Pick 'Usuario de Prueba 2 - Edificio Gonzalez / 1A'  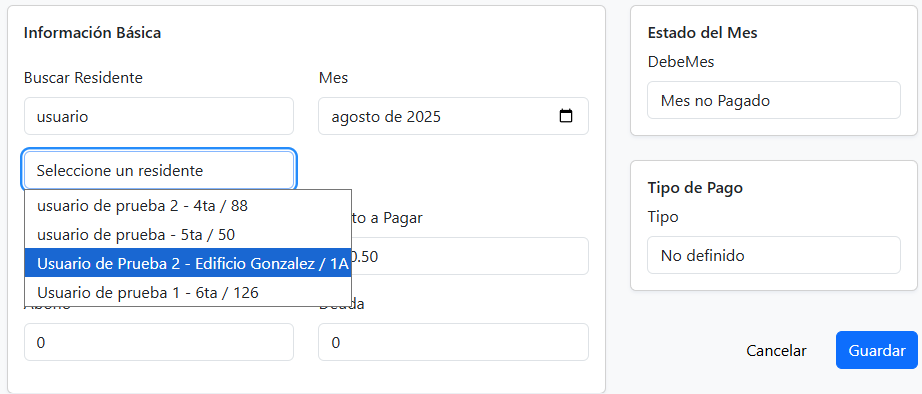188,263
